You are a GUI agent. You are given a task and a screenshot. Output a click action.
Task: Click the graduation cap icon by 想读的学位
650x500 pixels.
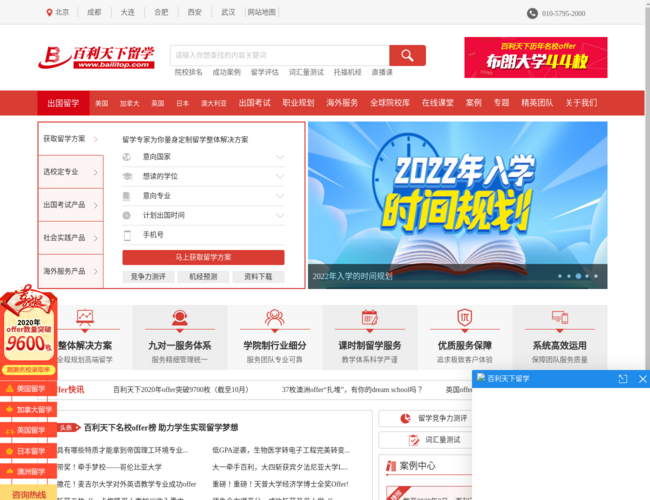point(127,176)
